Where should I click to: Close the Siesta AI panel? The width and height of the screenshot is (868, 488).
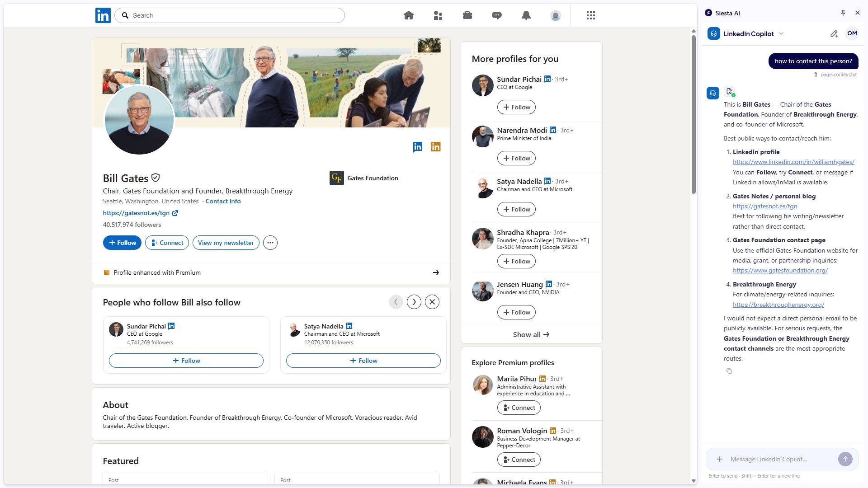point(858,13)
